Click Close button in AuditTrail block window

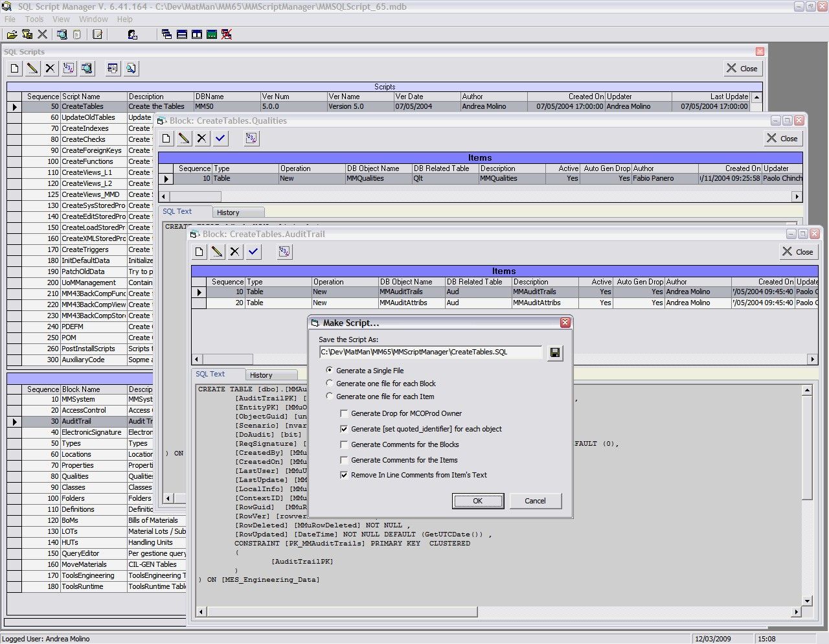point(798,251)
